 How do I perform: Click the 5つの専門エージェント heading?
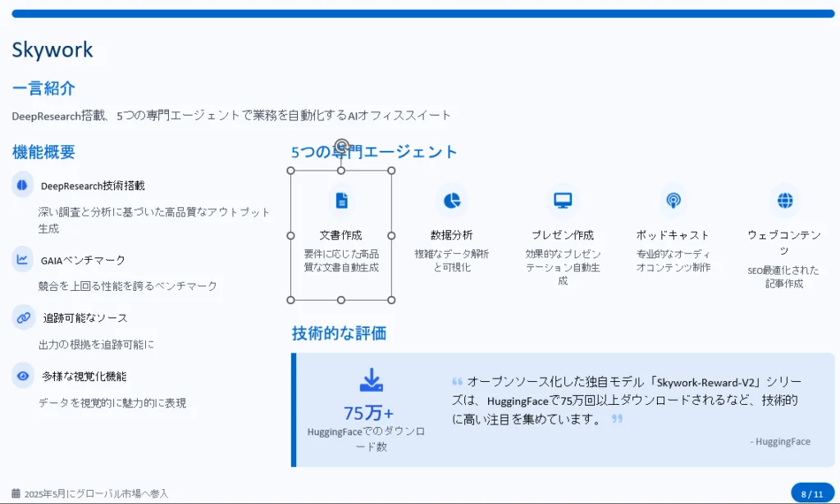click(x=374, y=152)
